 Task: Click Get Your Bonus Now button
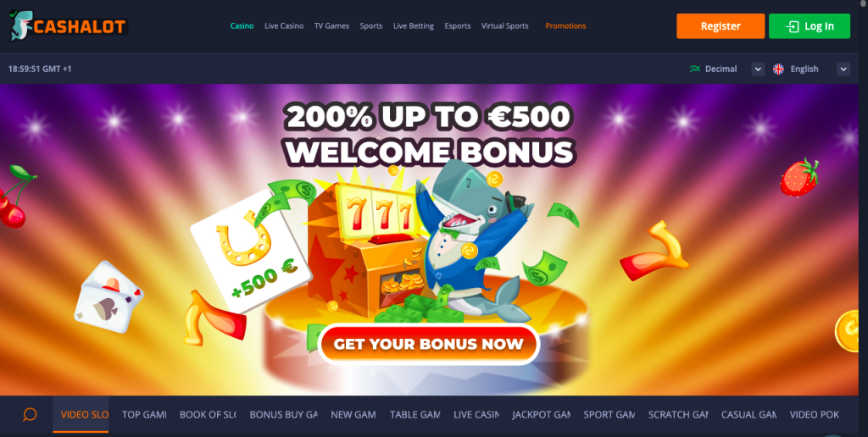click(428, 344)
